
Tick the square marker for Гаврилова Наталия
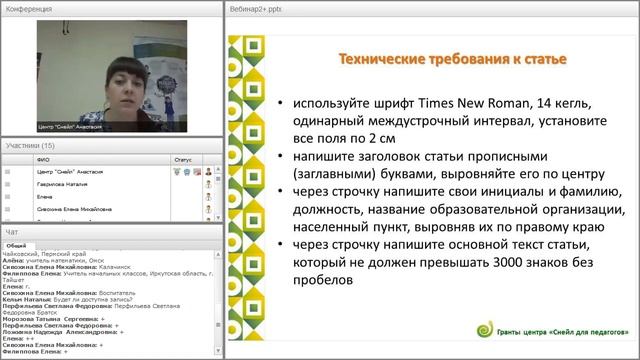pos(7,184)
